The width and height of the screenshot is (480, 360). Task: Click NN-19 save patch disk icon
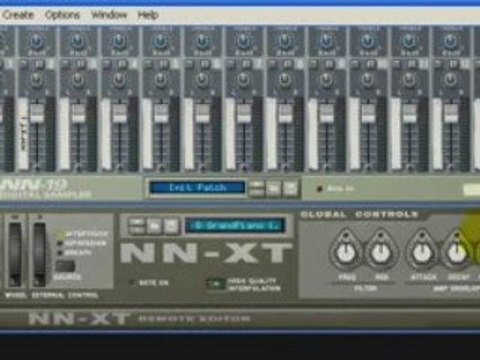click(x=290, y=189)
